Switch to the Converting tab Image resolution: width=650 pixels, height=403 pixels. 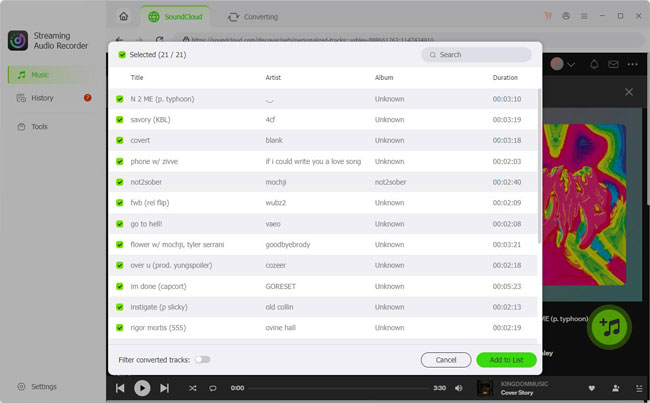pos(252,17)
